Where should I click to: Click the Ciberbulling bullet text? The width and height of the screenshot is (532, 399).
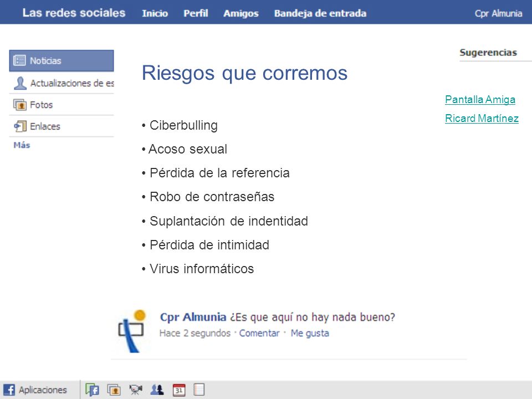183,125
